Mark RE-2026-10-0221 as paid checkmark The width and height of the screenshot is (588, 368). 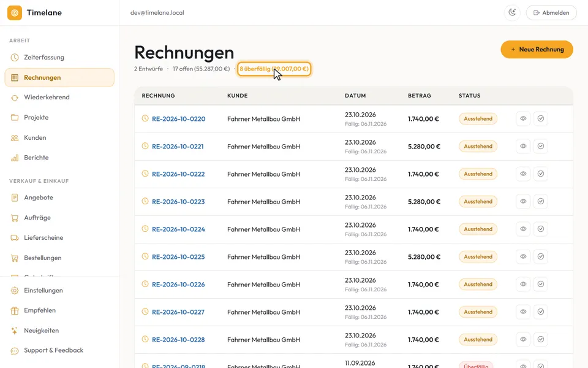pyautogui.click(x=541, y=146)
